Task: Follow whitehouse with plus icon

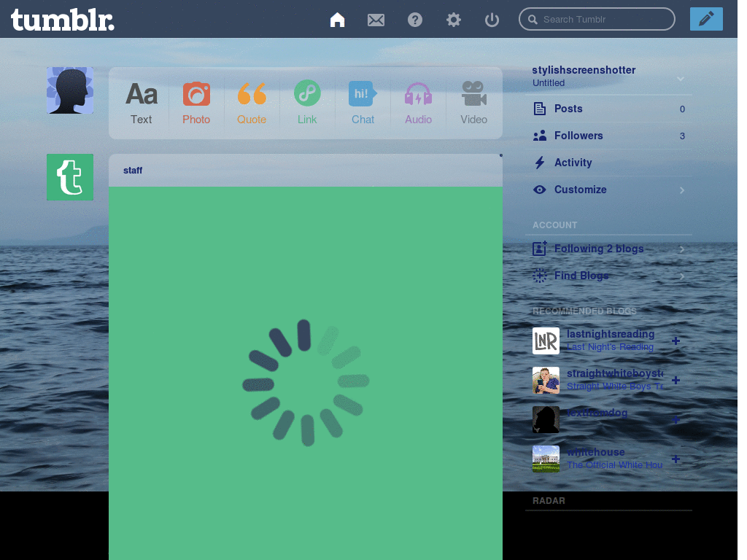Action: (x=676, y=459)
